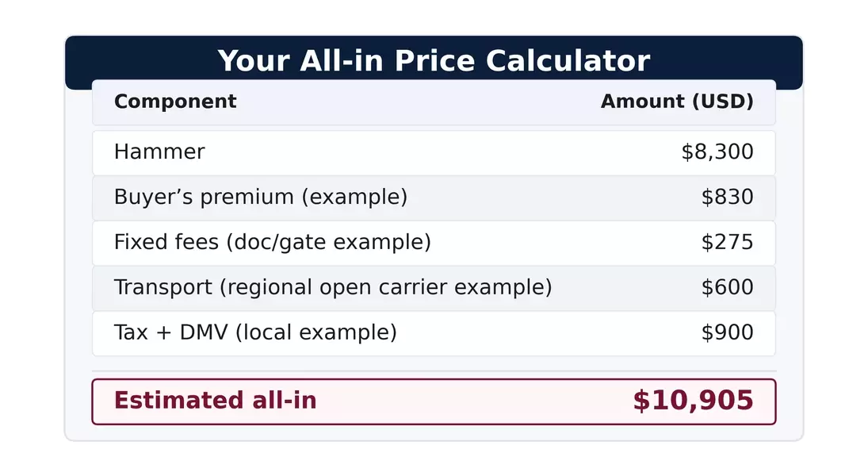The width and height of the screenshot is (868, 476).
Task: Select the $830 buyer's premium amount
Action: (727, 197)
